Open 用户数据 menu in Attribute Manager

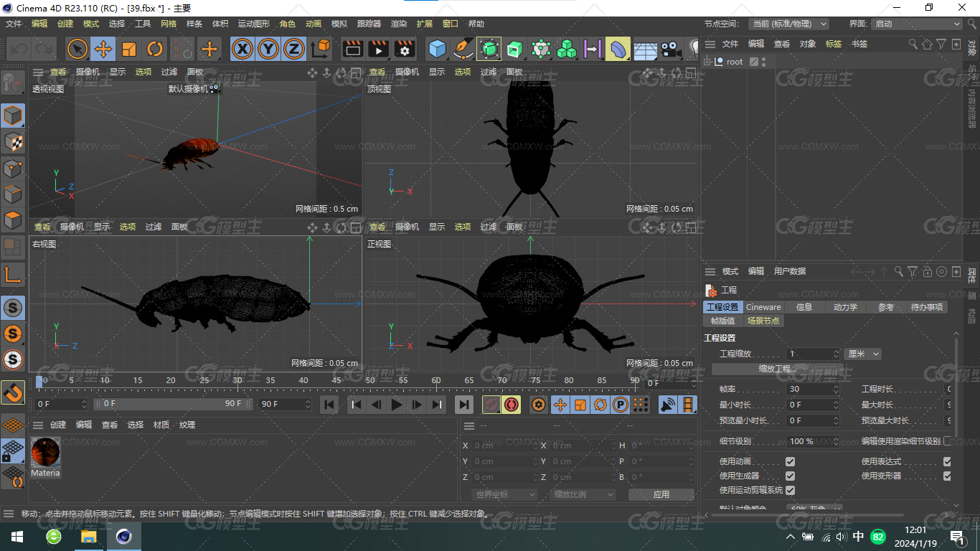[789, 271]
